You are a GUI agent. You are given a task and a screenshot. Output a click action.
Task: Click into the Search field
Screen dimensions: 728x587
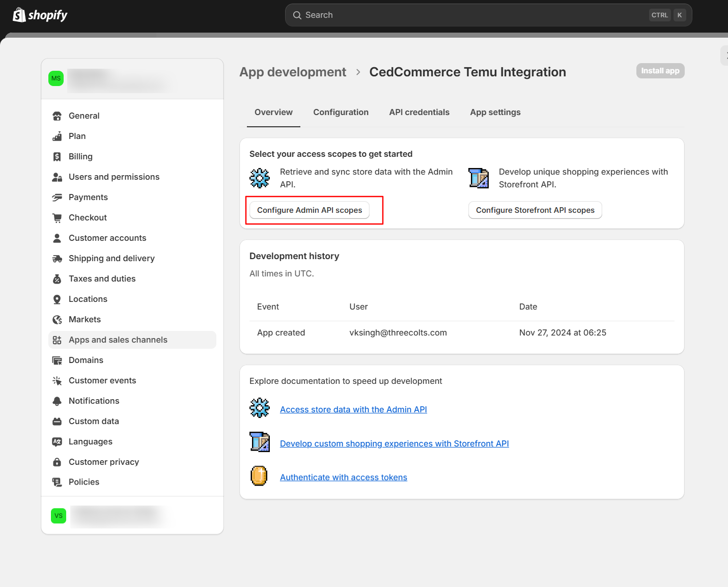(489, 15)
